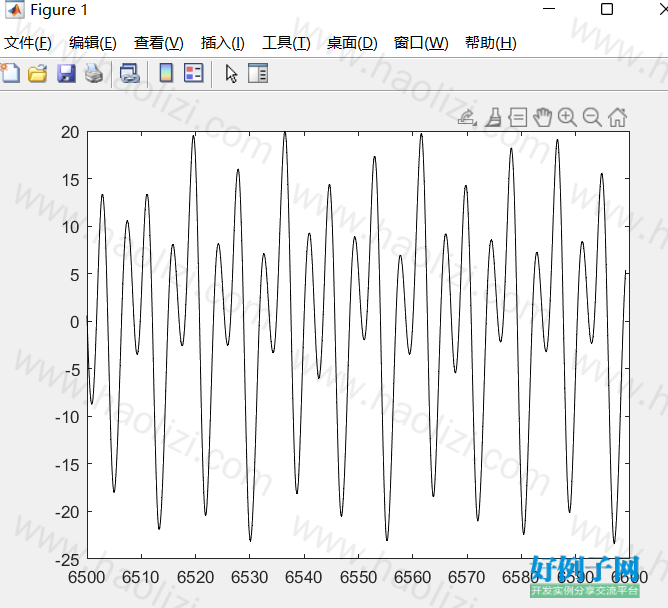
Task: Click the y-axis label 20
Action: (x=70, y=133)
